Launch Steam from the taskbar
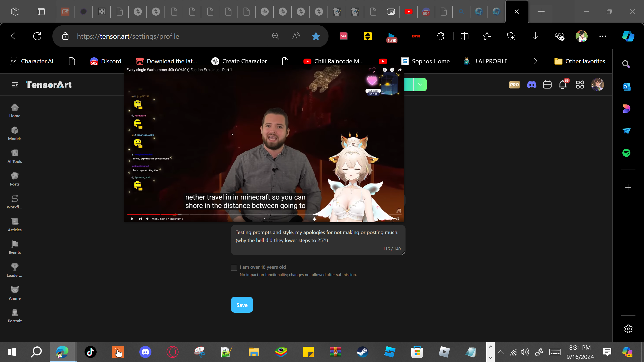 363,352
